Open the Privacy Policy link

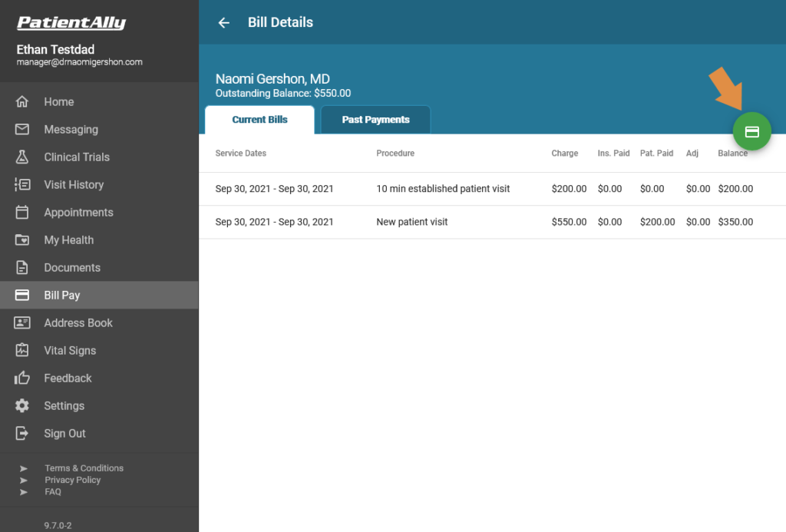73,480
